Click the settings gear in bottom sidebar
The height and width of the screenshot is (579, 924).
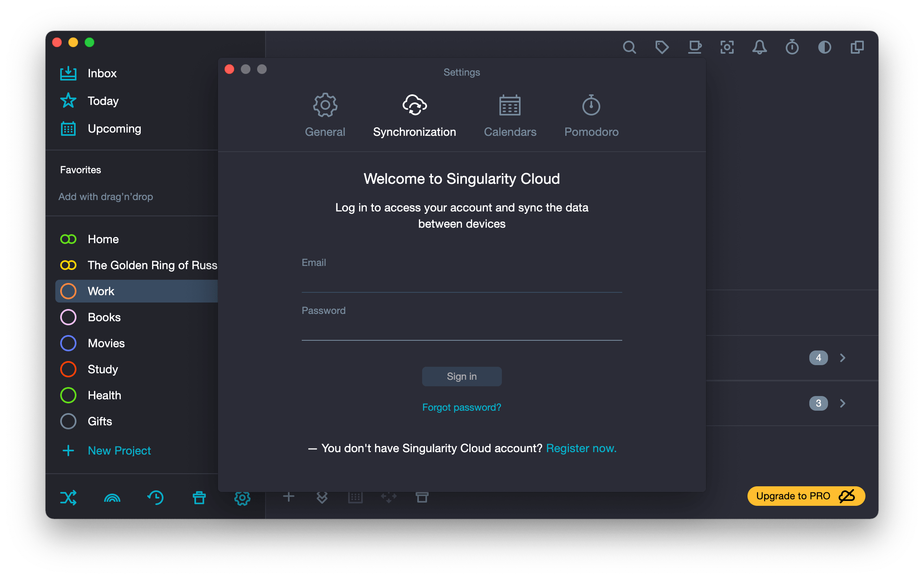click(242, 498)
